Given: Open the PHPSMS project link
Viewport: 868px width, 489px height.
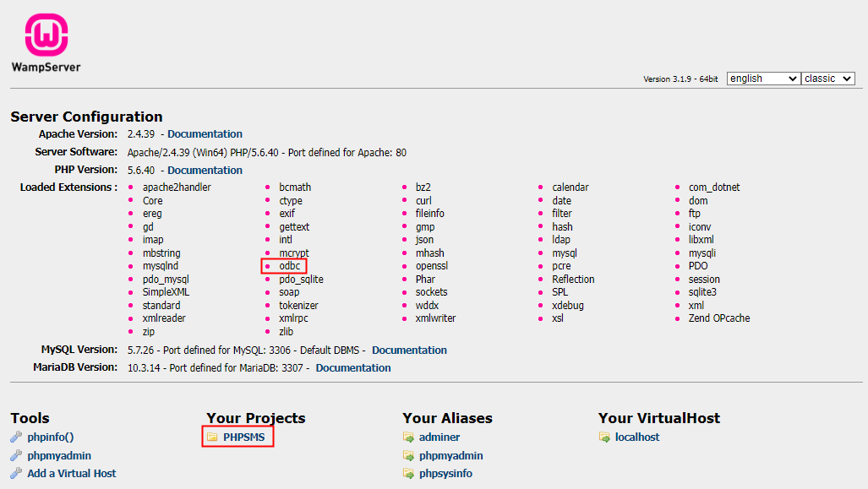Looking at the screenshot, I should point(244,437).
